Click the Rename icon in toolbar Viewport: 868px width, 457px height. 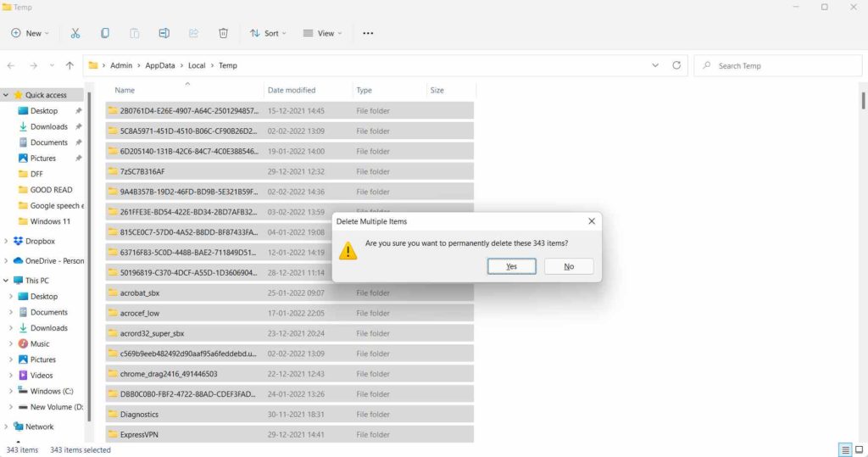point(164,33)
